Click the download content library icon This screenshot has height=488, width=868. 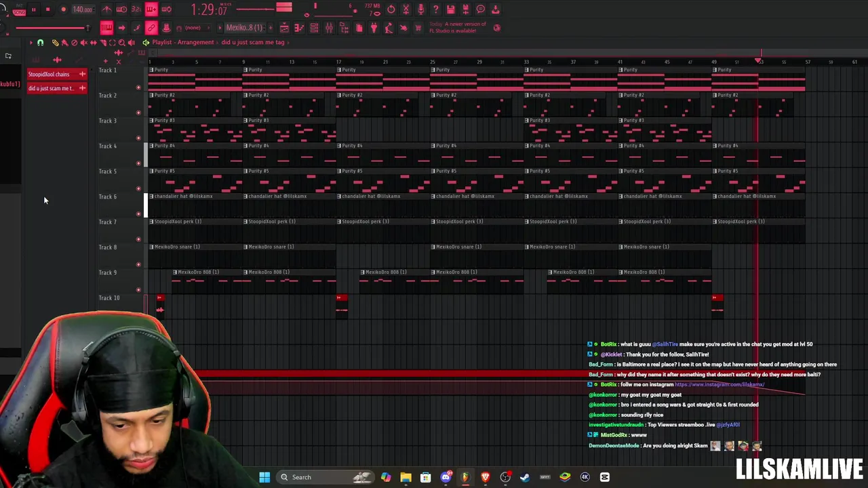click(x=496, y=9)
